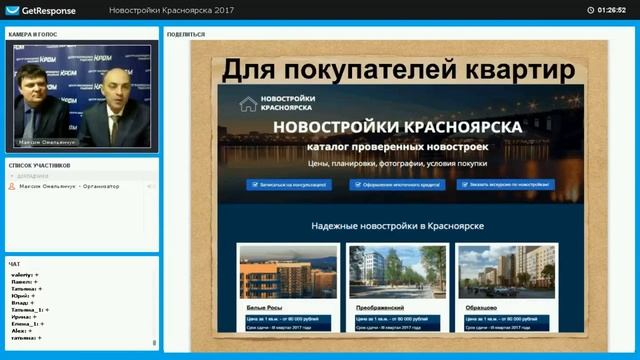Click the СПИСОК УЧАСТНИКОВ panel header
This screenshot has height=360, width=640.
(x=40, y=166)
